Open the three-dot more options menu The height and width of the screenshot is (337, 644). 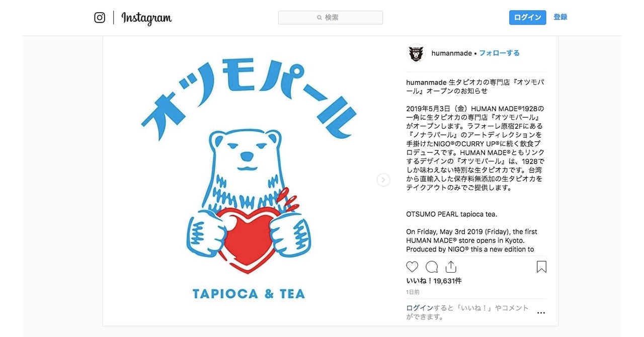(x=541, y=313)
